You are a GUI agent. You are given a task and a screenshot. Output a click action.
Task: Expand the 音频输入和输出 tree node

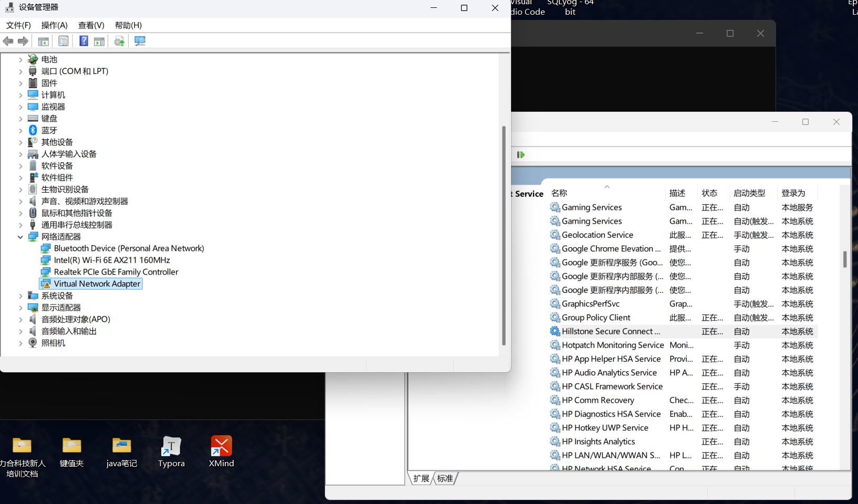pos(20,331)
